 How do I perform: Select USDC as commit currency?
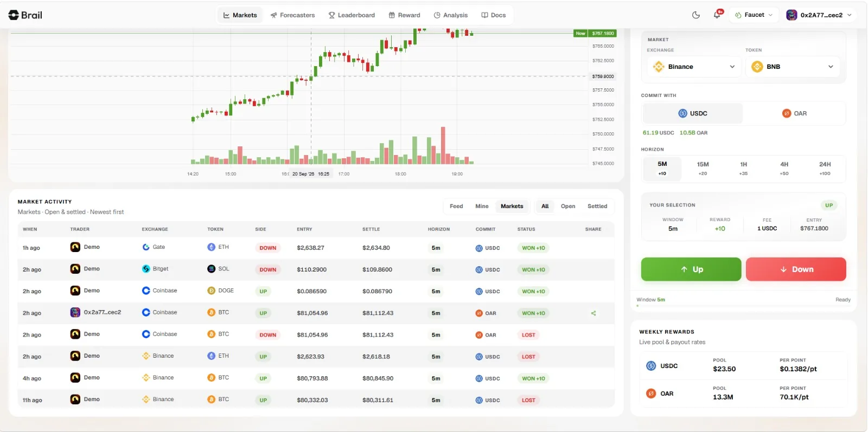(693, 113)
